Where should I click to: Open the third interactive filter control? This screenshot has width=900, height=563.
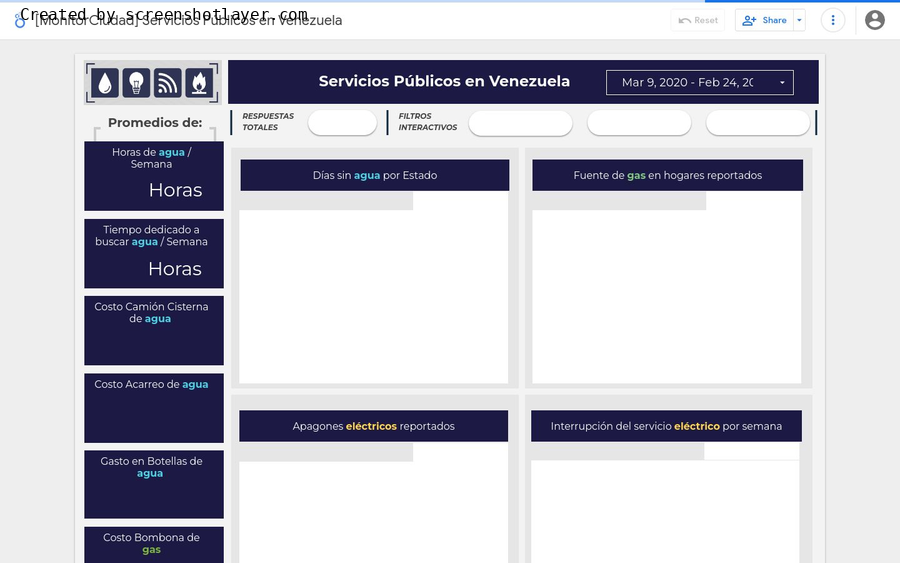[x=758, y=123]
